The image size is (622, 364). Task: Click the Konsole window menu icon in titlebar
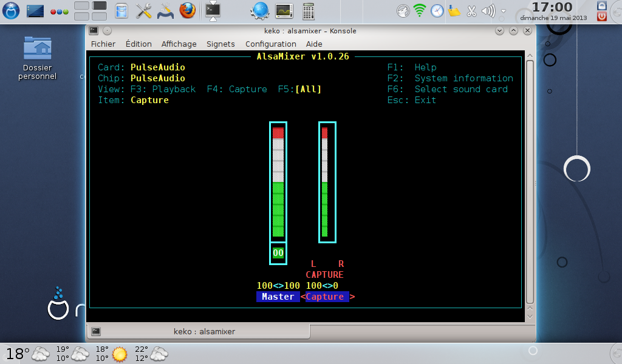94,30
